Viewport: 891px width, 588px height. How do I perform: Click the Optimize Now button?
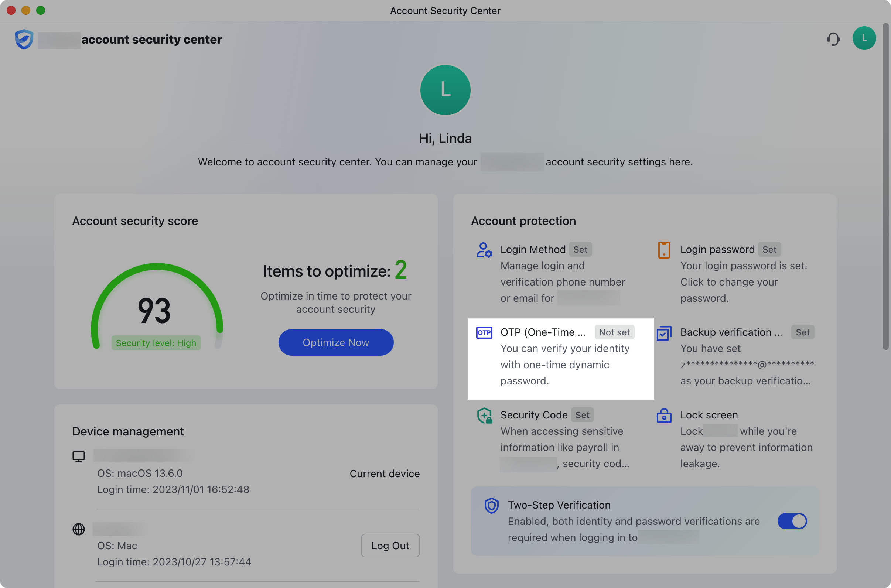pyautogui.click(x=336, y=342)
